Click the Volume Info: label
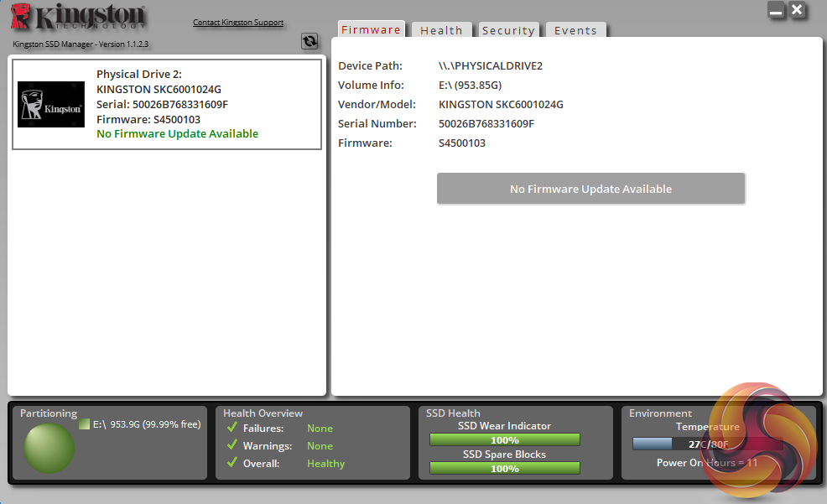This screenshot has width=827, height=504. point(371,85)
